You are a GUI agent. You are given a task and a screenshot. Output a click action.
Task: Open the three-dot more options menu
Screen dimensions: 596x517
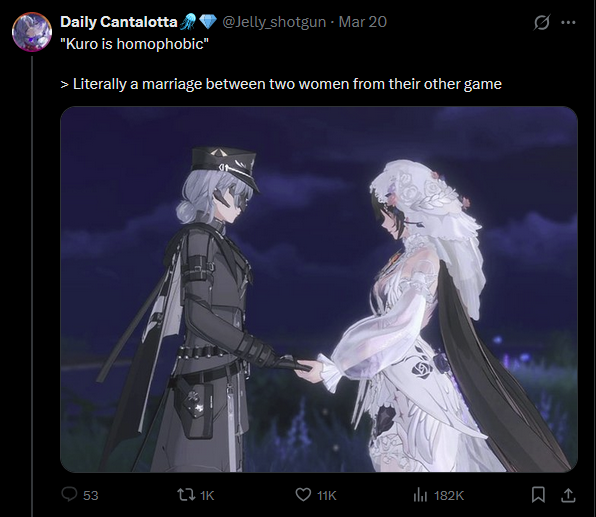click(x=568, y=22)
